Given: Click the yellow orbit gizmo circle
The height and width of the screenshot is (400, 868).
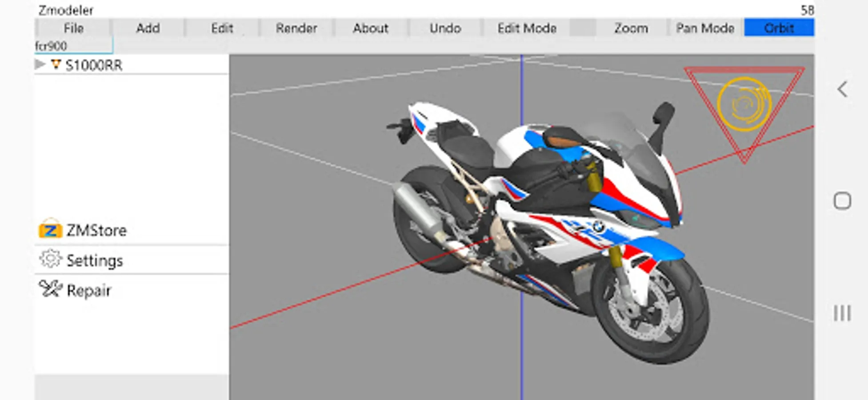Looking at the screenshot, I should click(x=744, y=104).
